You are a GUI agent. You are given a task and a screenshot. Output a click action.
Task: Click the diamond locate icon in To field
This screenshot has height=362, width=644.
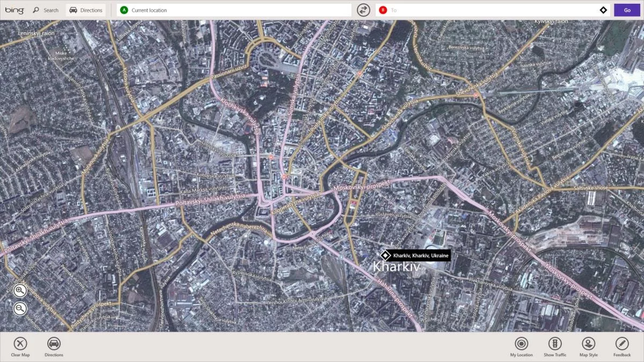(x=603, y=10)
